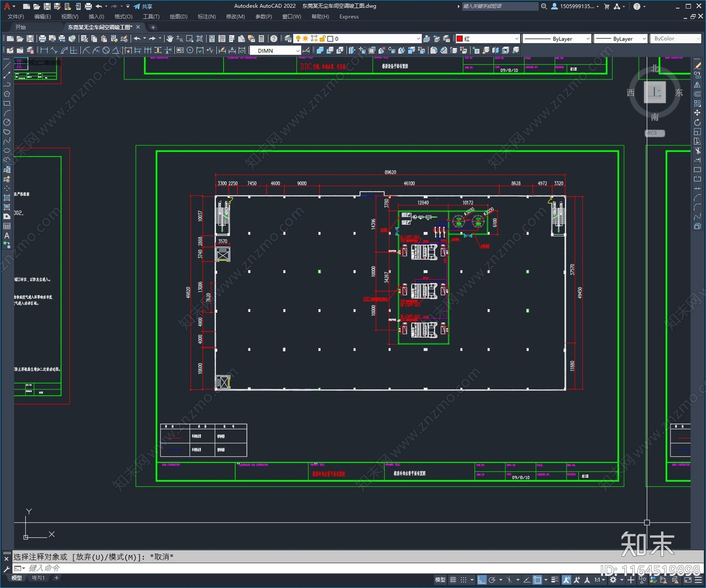Switch to the 开始 tab
Viewport: 706px width, 588px height.
[x=21, y=27]
